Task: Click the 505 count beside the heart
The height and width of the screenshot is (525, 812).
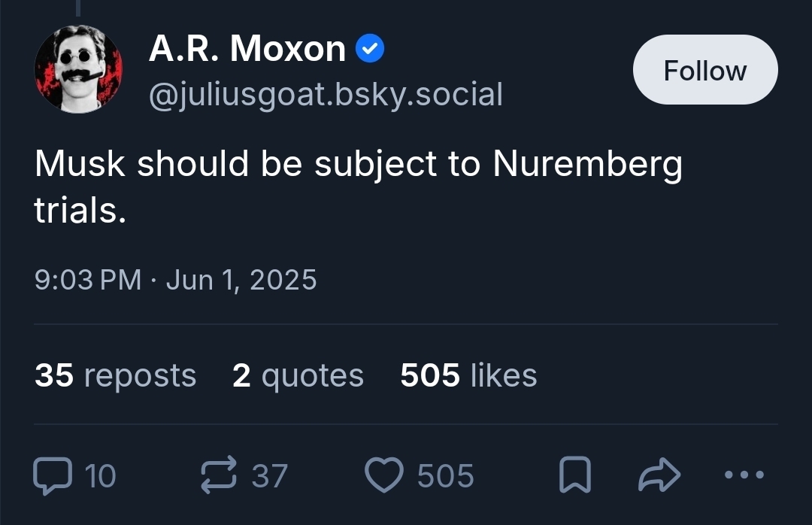Action: 445,475
